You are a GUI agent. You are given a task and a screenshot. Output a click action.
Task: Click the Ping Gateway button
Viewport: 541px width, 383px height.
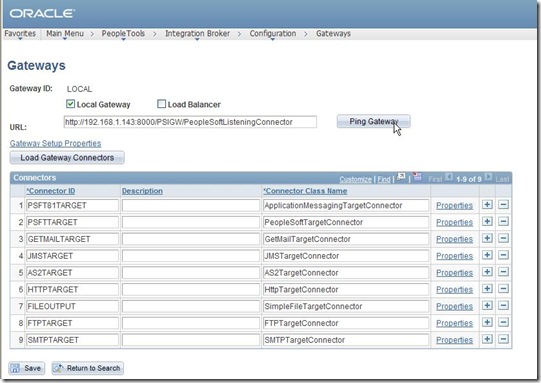374,121
